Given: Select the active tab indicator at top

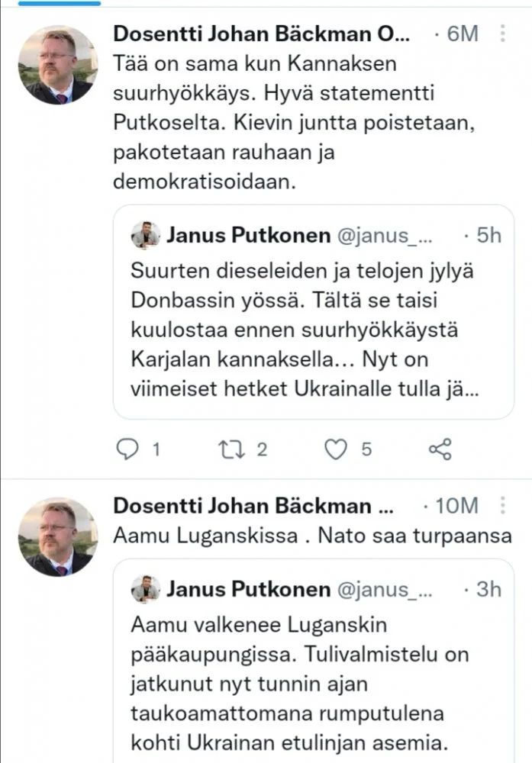Looking at the screenshot, I should click(50, 3).
